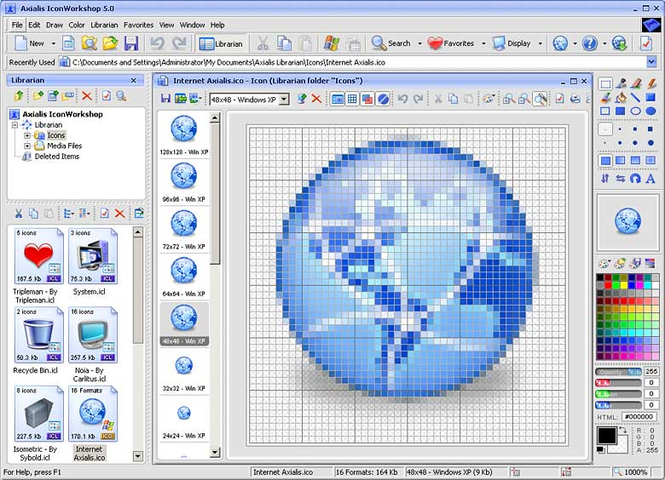Open a file with the folder icon in main toolbar
Viewport: 665px width, 480px height.
coord(110,43)
